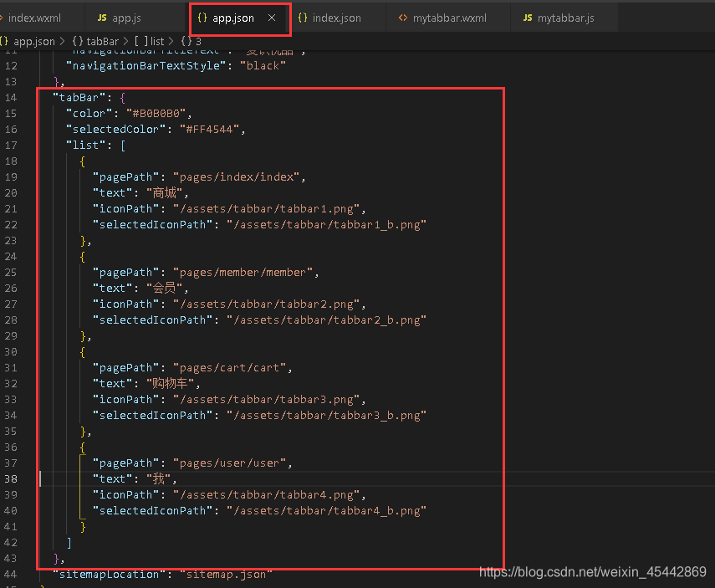Click the JS icon on the mytabbar.js tab
Screen dimensions: 715x588
click(x=527, y=17)
